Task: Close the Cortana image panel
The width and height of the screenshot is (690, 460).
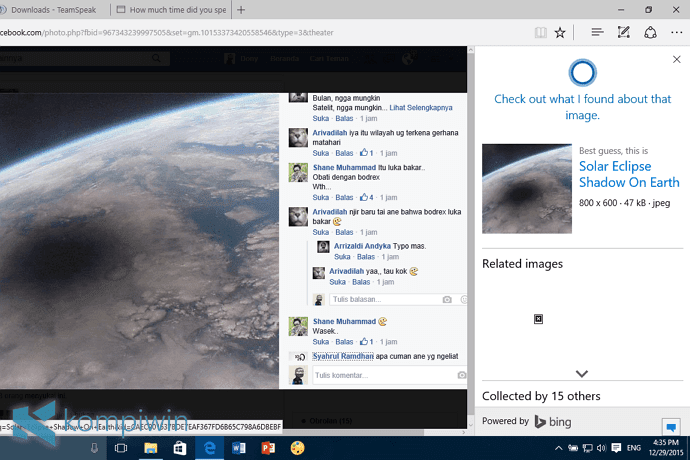Action: (677, 59)
